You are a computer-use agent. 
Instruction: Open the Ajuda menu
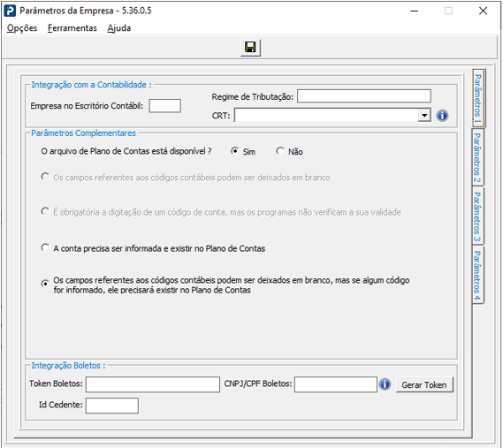(119, 28)
